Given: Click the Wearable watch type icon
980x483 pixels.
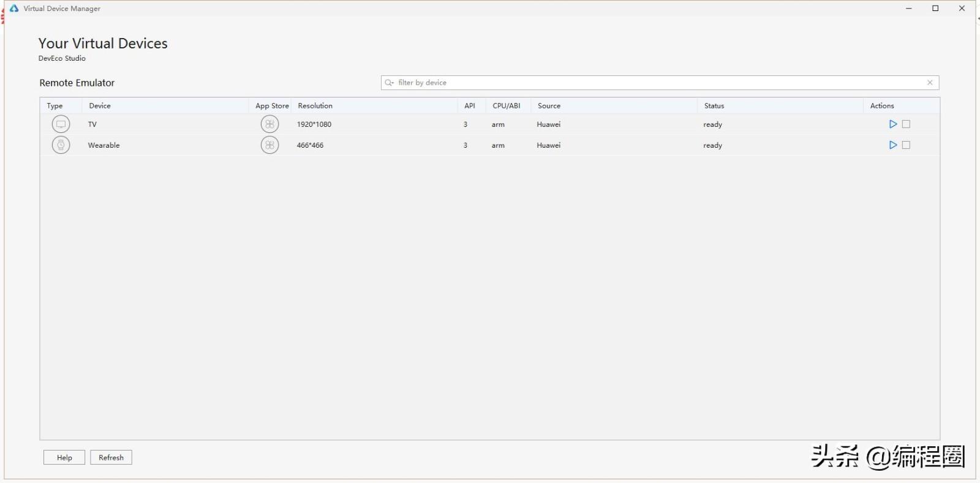Looking at the screenshot, I should click(x=61, y=145).
